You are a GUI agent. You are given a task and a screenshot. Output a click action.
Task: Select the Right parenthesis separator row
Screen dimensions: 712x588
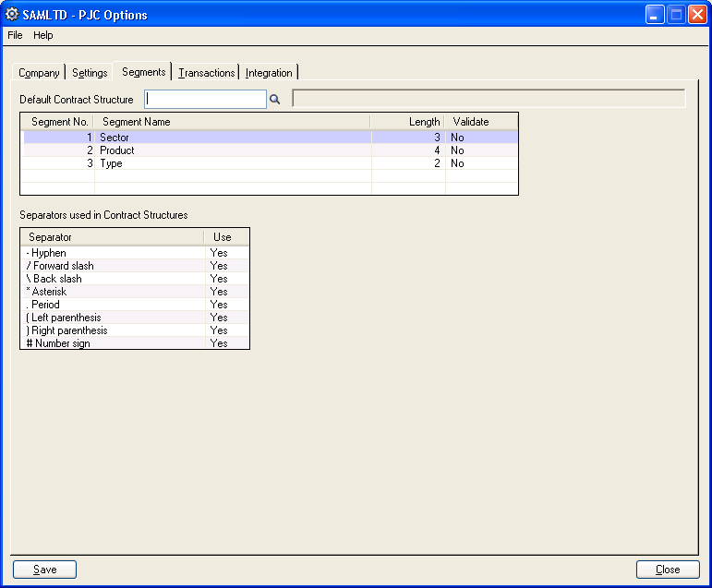[135, 330]
